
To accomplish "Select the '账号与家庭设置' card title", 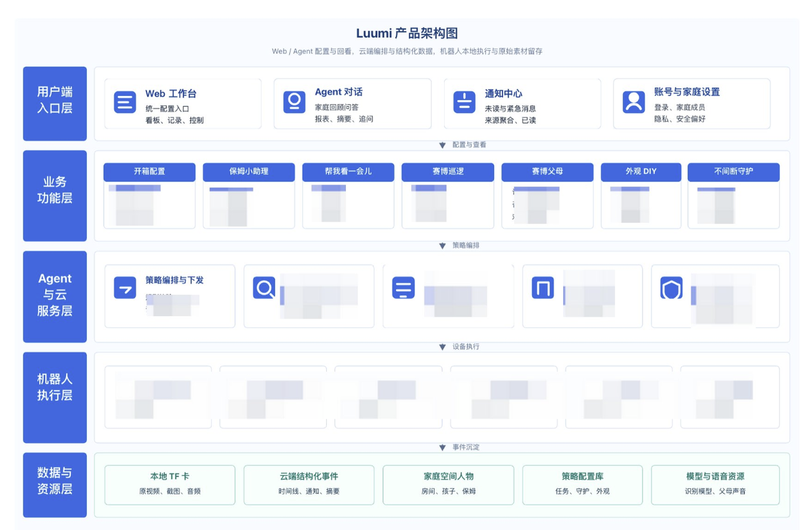I will (x=687, y=92).
